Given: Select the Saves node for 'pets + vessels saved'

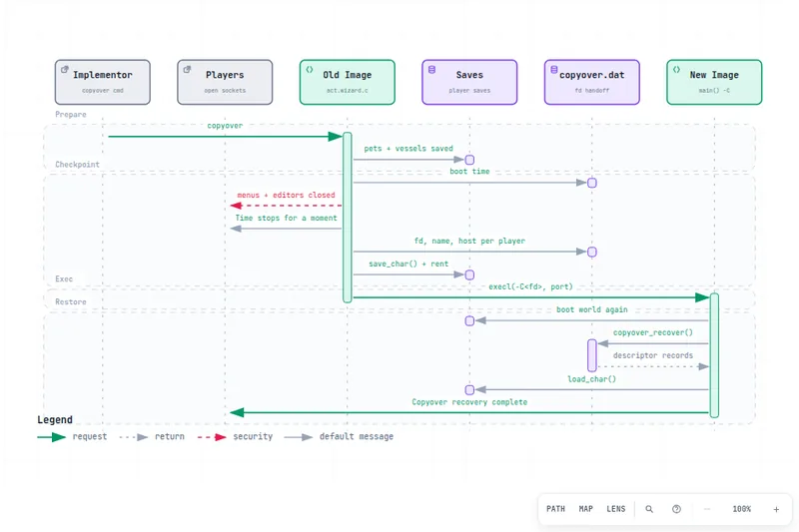Looking at the screenshot, I should point(469,160).
